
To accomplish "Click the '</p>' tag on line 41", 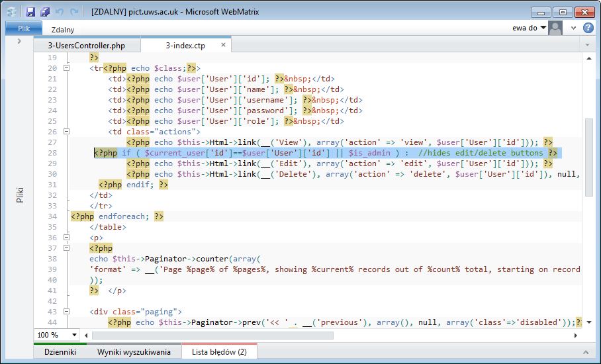I will tap(117, 291).
